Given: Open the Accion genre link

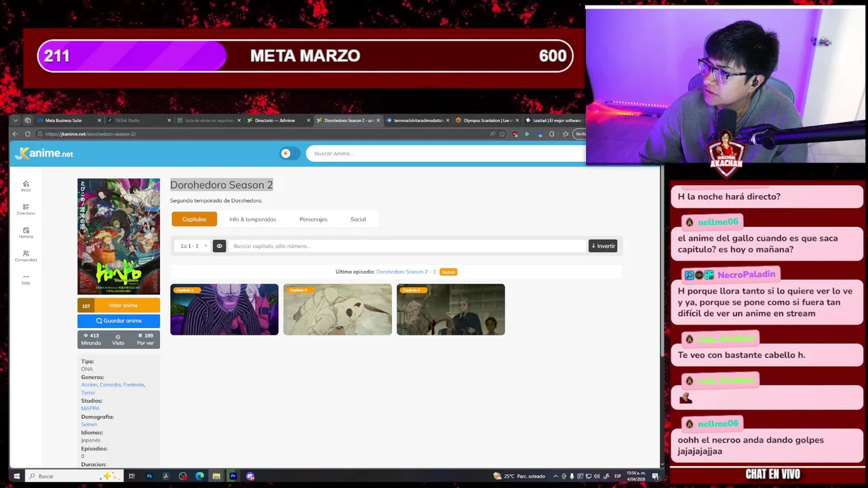Looking at the screenshot, I should click(90, 385).
